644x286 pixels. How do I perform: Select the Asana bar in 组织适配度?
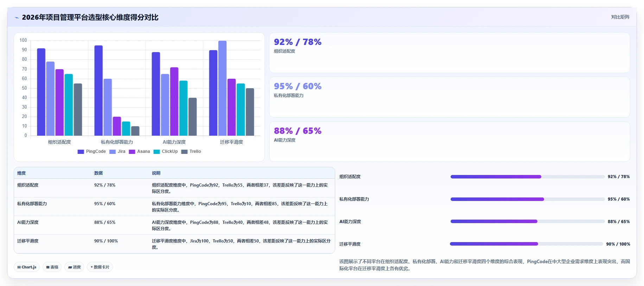tap(59, 103)
